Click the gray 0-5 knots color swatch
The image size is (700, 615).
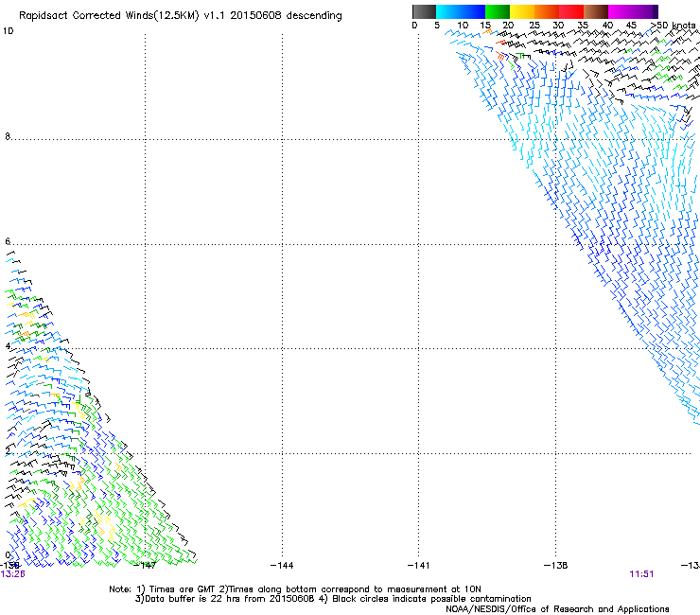click(x=424, y=11)
